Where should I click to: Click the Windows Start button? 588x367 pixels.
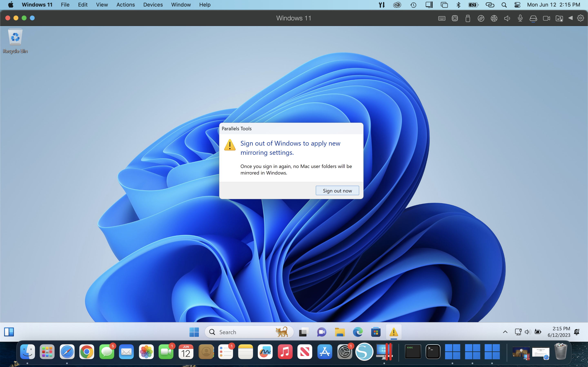pyautogui.click(x=194, y=332)
